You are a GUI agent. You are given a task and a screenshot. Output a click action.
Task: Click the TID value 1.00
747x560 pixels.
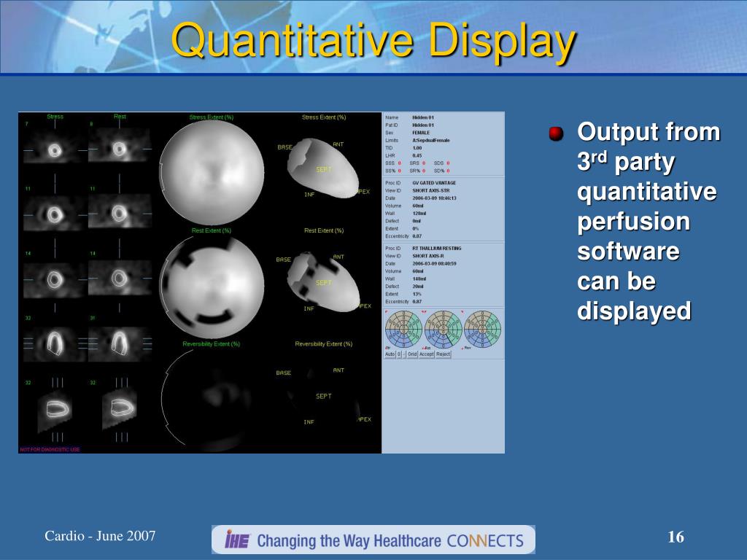(x=417, y=148)
